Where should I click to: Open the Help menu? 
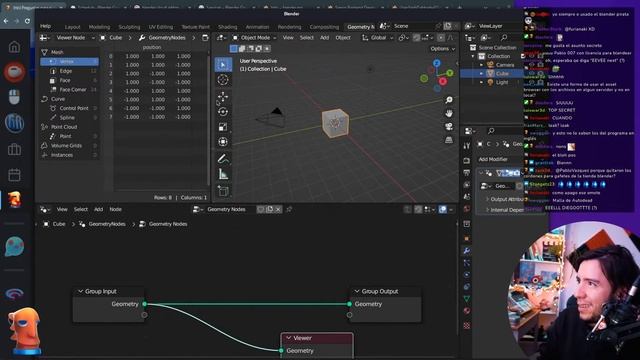click(45, 26)
